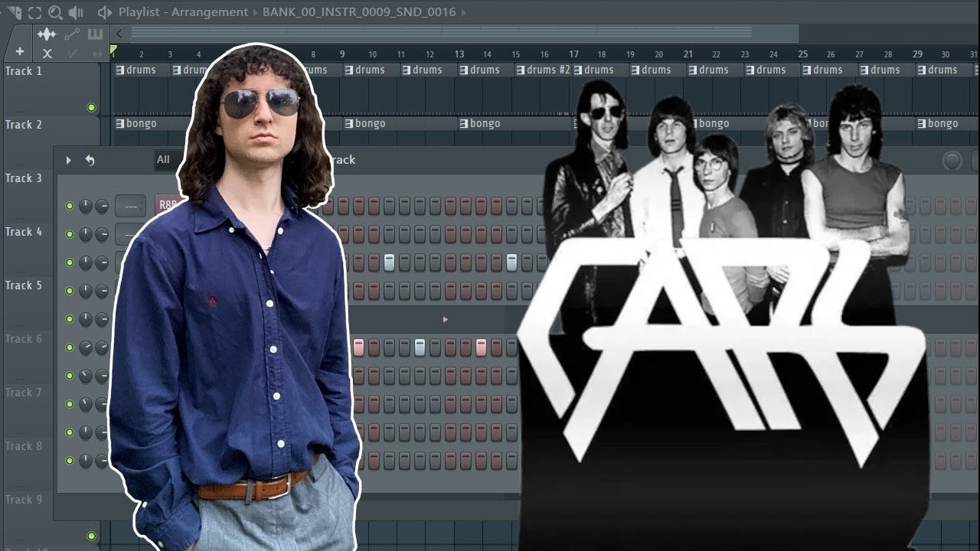Select Track 4 header label
The image size is (980, 551).
coord(24,232)
